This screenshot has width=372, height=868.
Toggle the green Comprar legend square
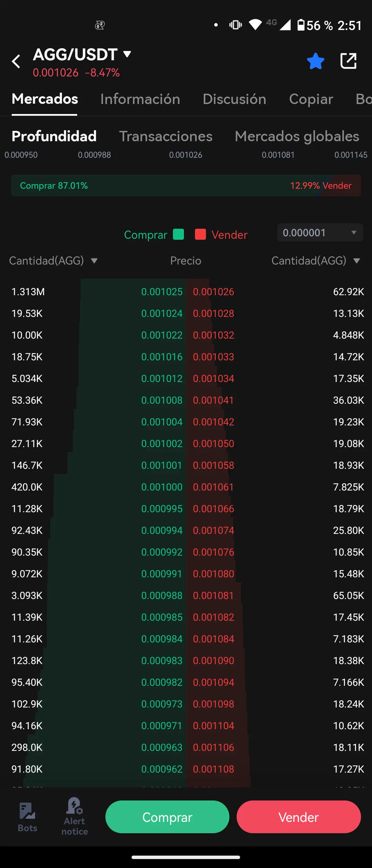coord(178,234)
